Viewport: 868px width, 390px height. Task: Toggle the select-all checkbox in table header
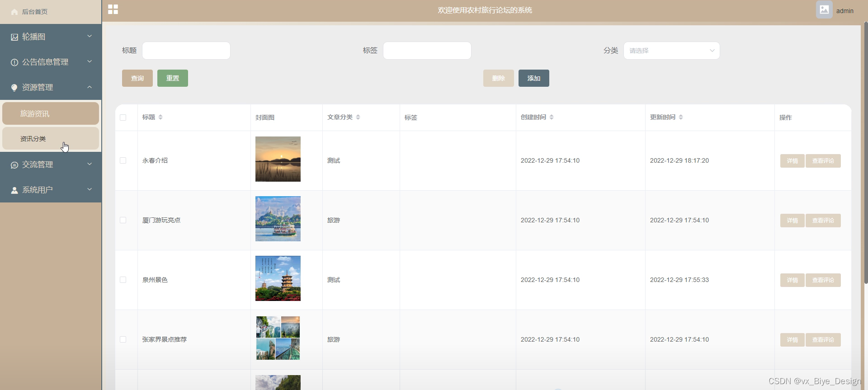(x=123, y=117)
